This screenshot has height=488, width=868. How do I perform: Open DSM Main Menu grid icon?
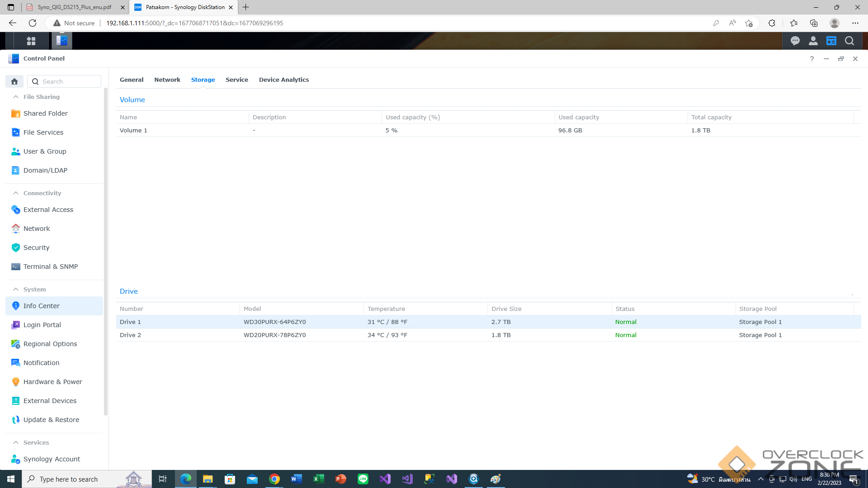(31, 41)
